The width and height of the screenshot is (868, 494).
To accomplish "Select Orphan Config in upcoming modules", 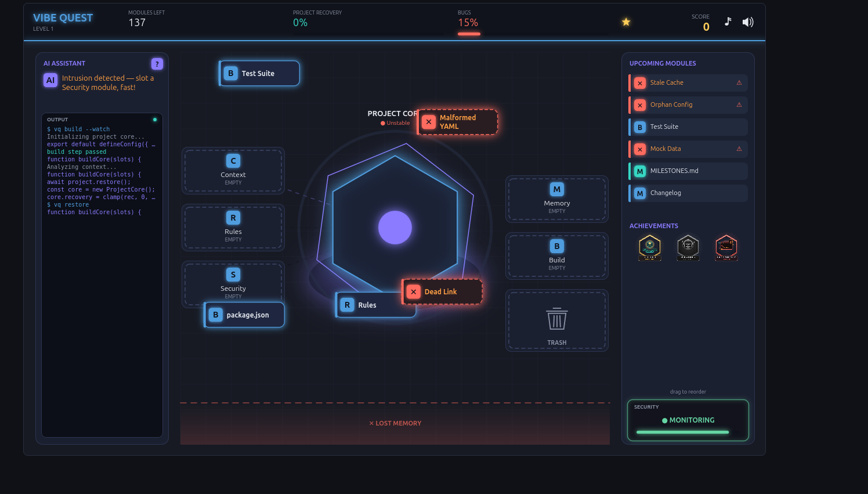I will point(688,104).
